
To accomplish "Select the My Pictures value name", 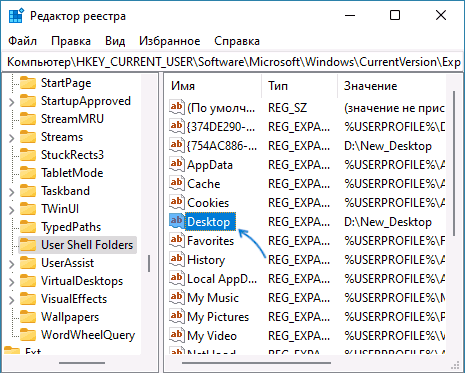I will click(218, 317).
